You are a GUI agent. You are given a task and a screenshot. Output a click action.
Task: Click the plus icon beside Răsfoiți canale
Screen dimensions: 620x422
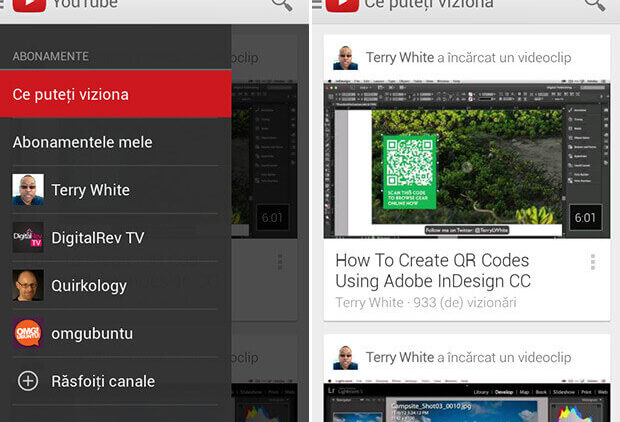click(28, 381)
